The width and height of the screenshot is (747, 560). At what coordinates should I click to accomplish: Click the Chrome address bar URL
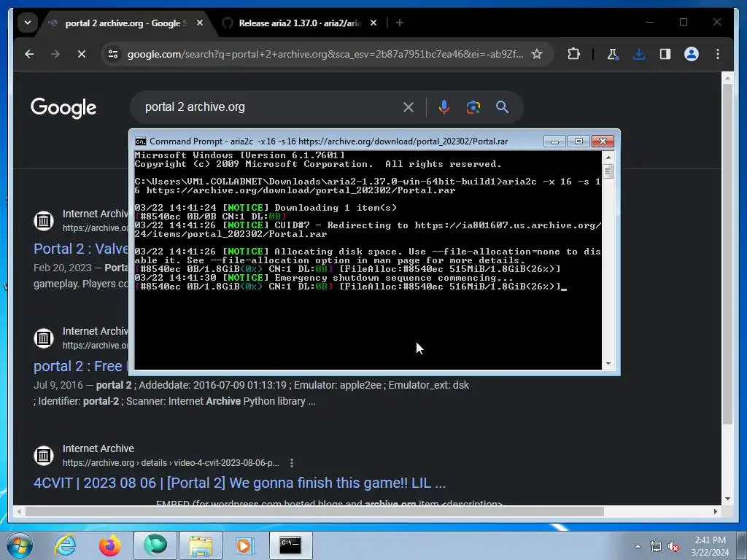point(325,54)
